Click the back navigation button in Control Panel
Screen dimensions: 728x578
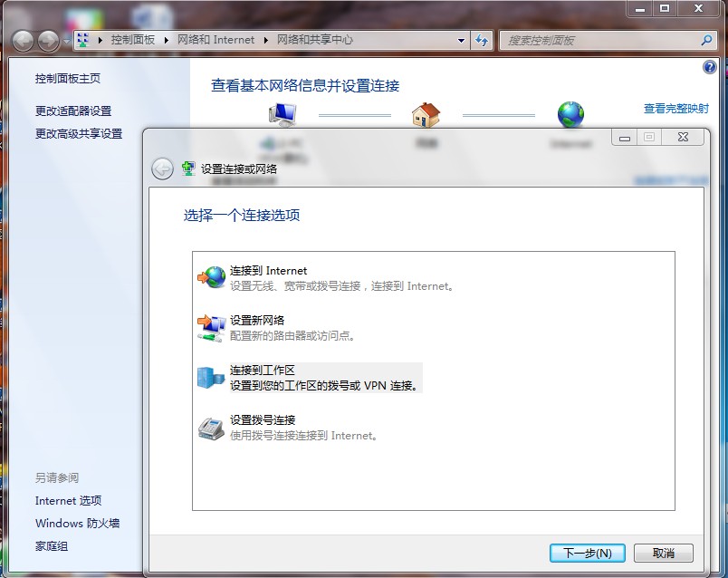[22, 40]
